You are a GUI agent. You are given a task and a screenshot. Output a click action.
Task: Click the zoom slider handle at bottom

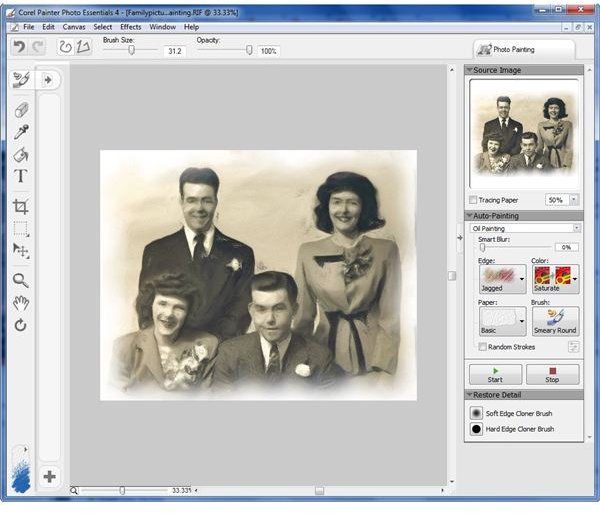[x=122, y=490]
